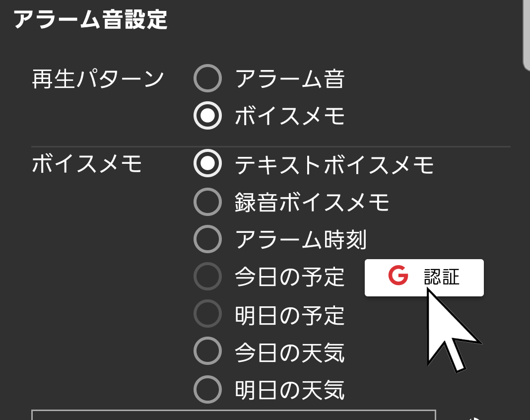Choose the 明日の天気 radio circle
The height and width of the screenshot is (420, 530).
click(x=207, y=389)
